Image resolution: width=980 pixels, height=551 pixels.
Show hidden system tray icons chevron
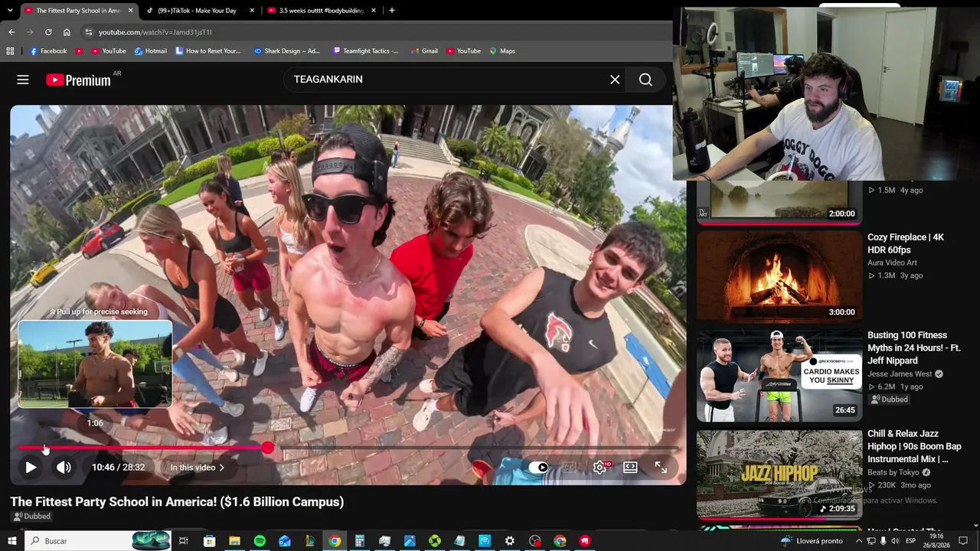click(858, 541)
